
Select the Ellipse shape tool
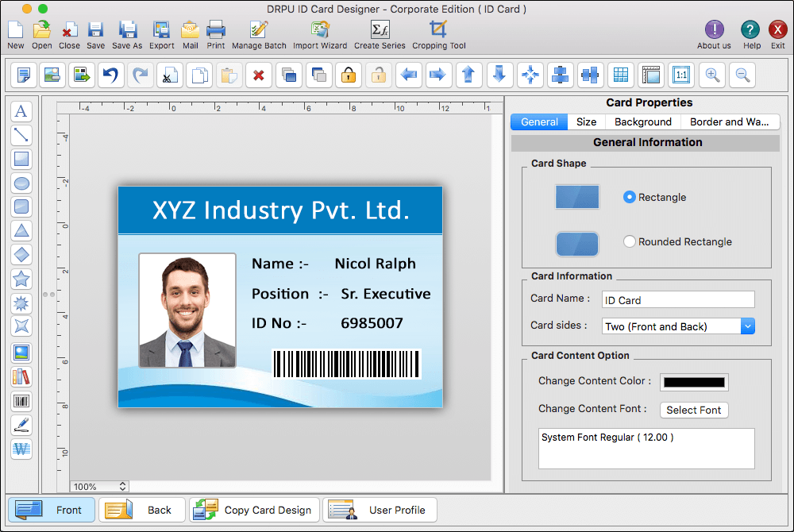tap(21, 183)
